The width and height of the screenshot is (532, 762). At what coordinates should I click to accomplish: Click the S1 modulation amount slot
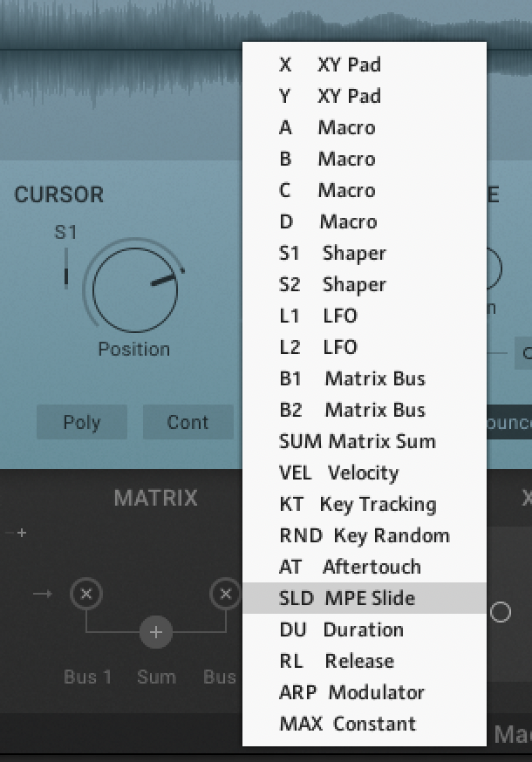(x=65, y=268)
